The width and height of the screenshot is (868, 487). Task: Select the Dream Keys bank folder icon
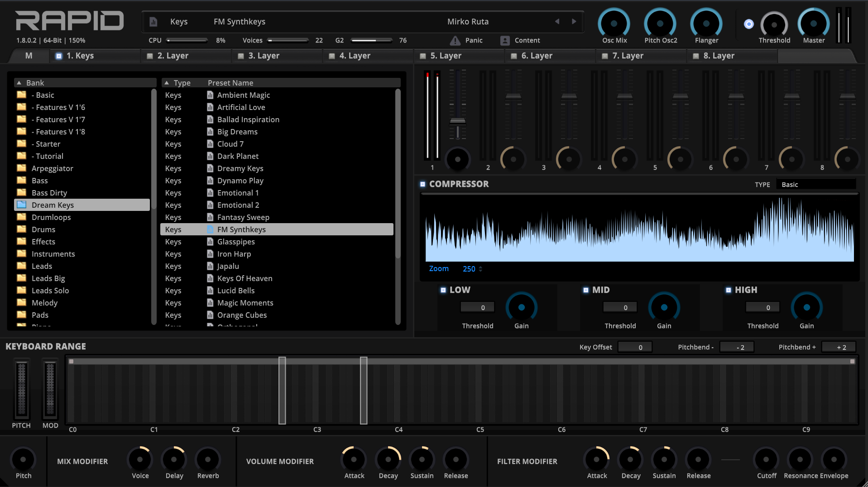21,205
